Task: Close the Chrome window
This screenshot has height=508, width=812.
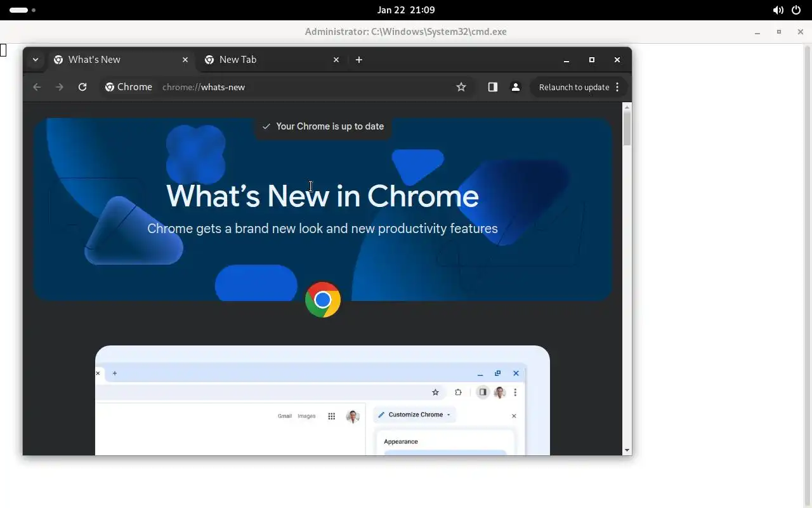Action: pyautogui.click(x=617, y=60)
